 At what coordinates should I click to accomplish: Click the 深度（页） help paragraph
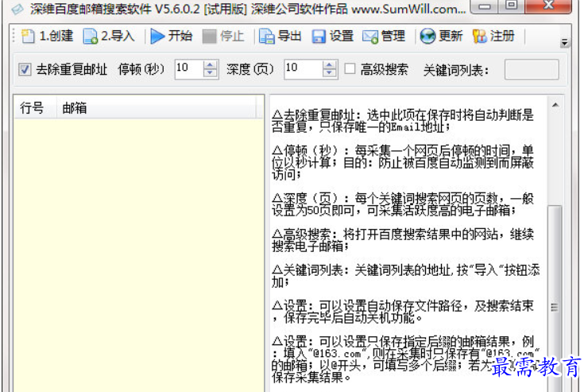pyautogui.click(x=402, y=204)
